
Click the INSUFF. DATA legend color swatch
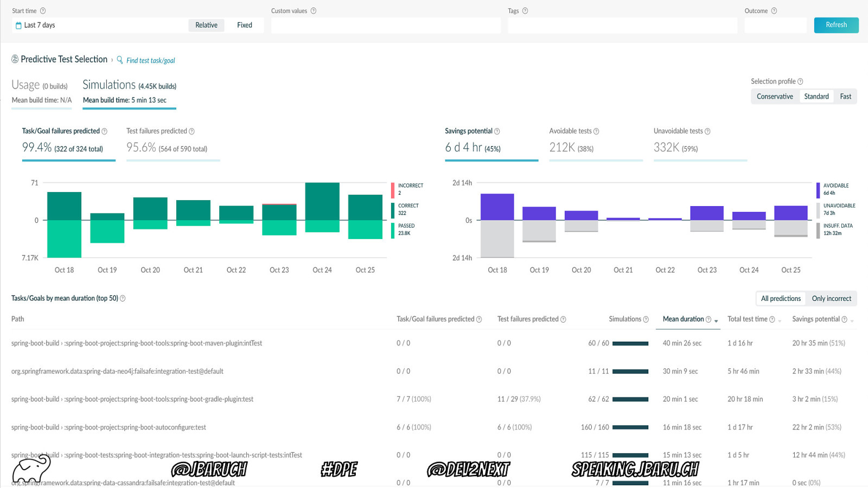click(x=818, y=230)
